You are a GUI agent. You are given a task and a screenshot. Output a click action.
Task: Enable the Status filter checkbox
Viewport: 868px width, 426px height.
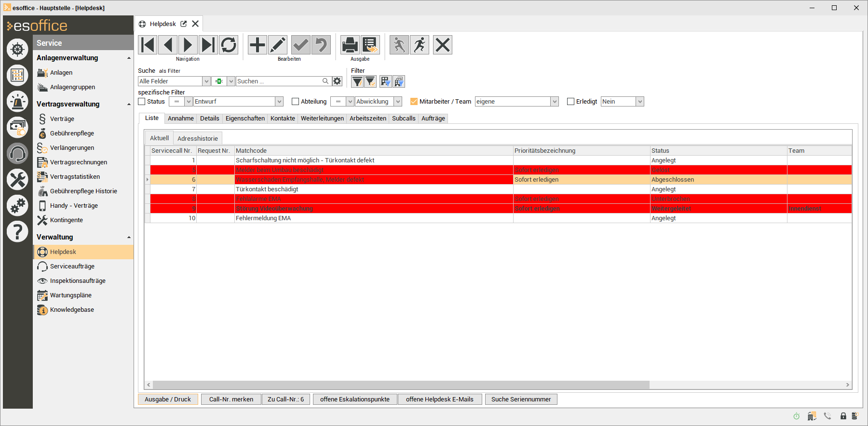tap(142, 102)
